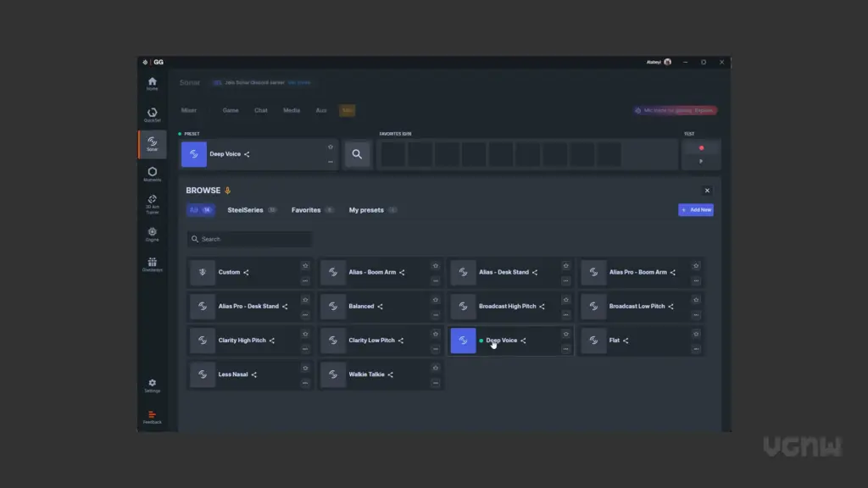Screen dimensions: 868x488
Task: Open the Settings gear in the sidebar
Action: coord(152,385)
